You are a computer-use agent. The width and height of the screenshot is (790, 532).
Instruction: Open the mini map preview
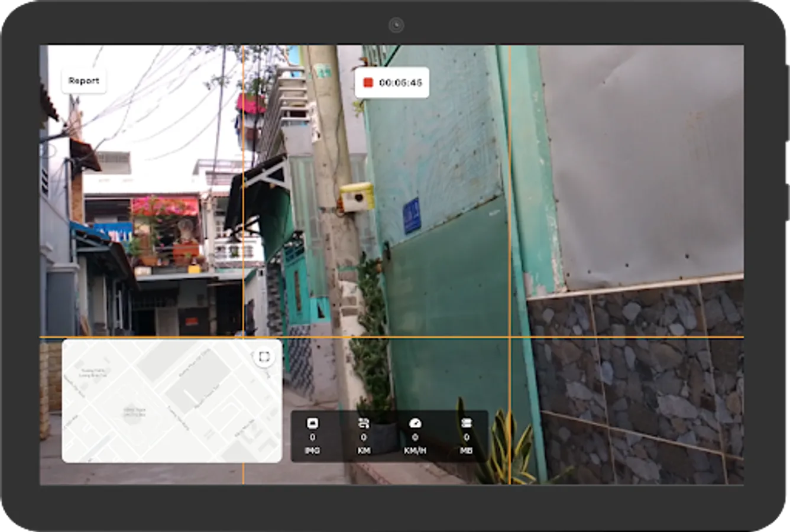pyautogui.click(x=171, y=400)
